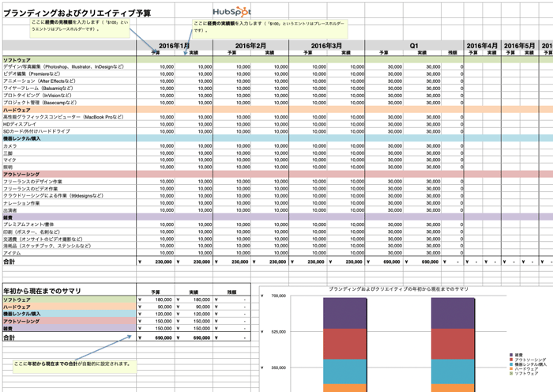Click the アウトソーシング legend entry in chart
Viewport: 553px width, 392px height.
(x=528, y=360)
